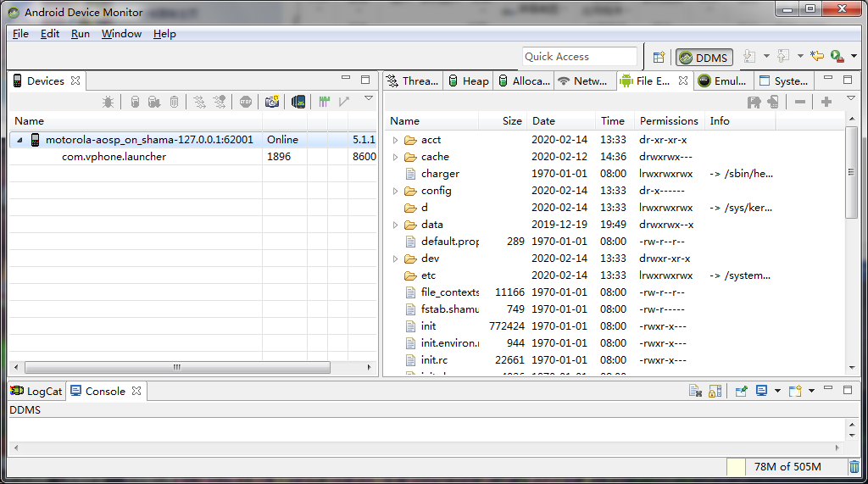Click the File Explorer vertical scrollbar thumb
The height and width of the screenshot is (484, 868).
point(851,172)
